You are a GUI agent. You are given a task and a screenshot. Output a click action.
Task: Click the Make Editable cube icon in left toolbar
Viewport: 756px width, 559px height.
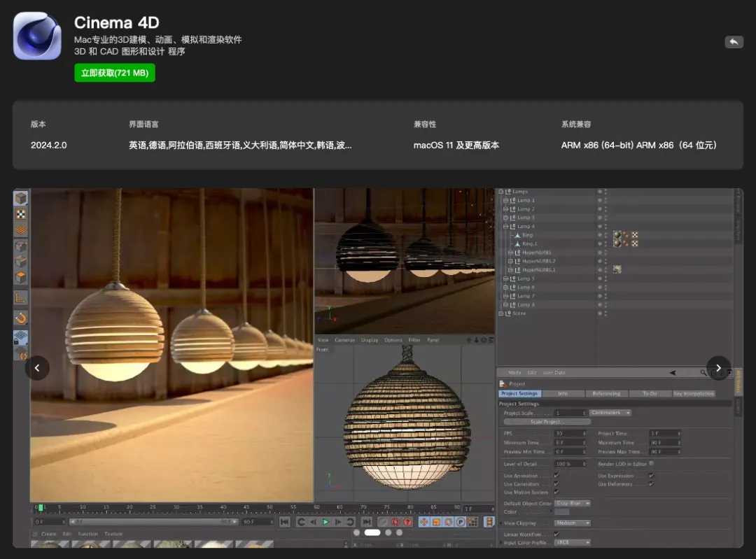click(21, 198)
